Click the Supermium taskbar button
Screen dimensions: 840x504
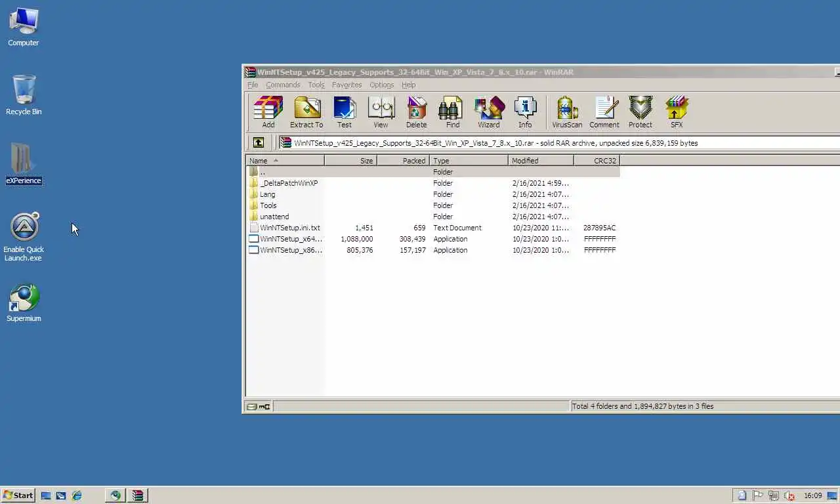click(x=115, y=495)
